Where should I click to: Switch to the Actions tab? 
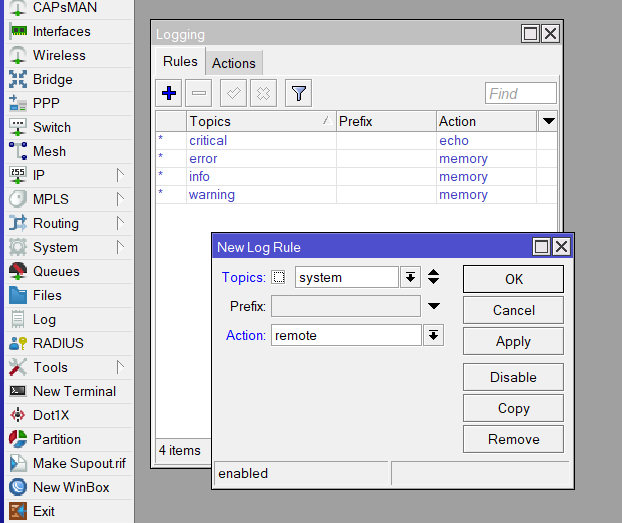coord(233,63)
